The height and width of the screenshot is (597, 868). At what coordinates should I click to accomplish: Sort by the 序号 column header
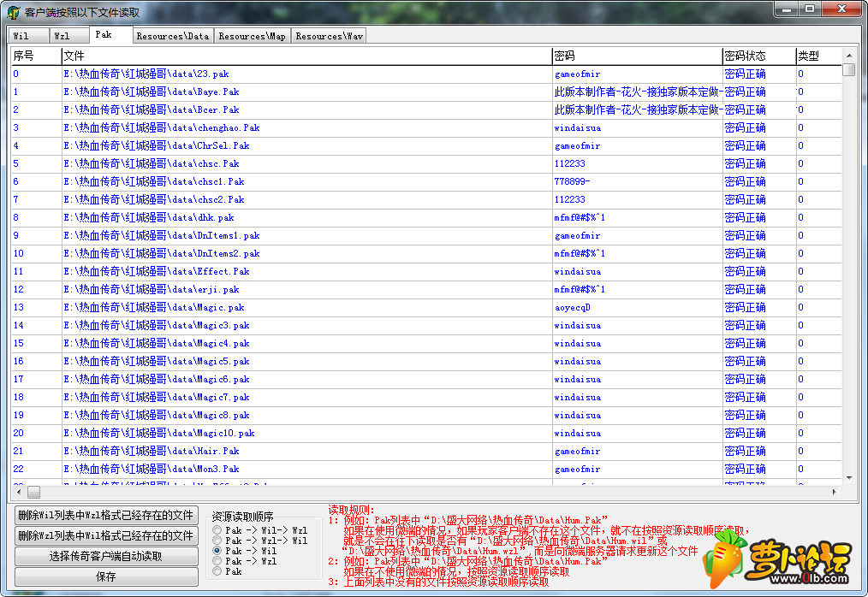36,56
